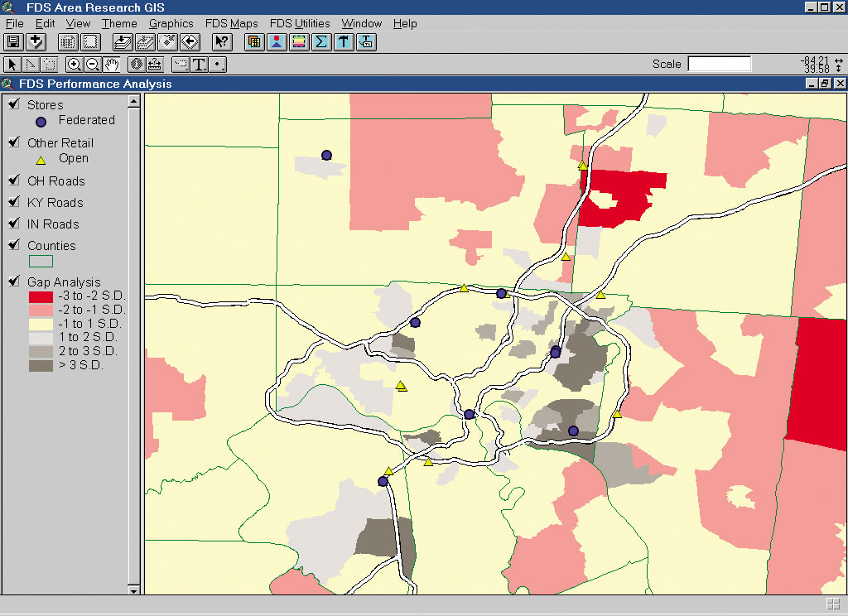Select the Zoom In magnifier tool

coord(75,64)
